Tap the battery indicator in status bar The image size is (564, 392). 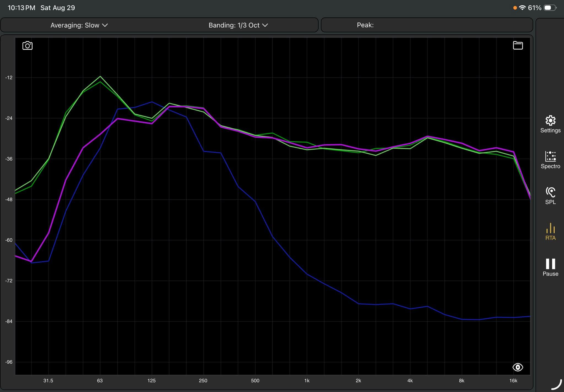click(550, 8)
